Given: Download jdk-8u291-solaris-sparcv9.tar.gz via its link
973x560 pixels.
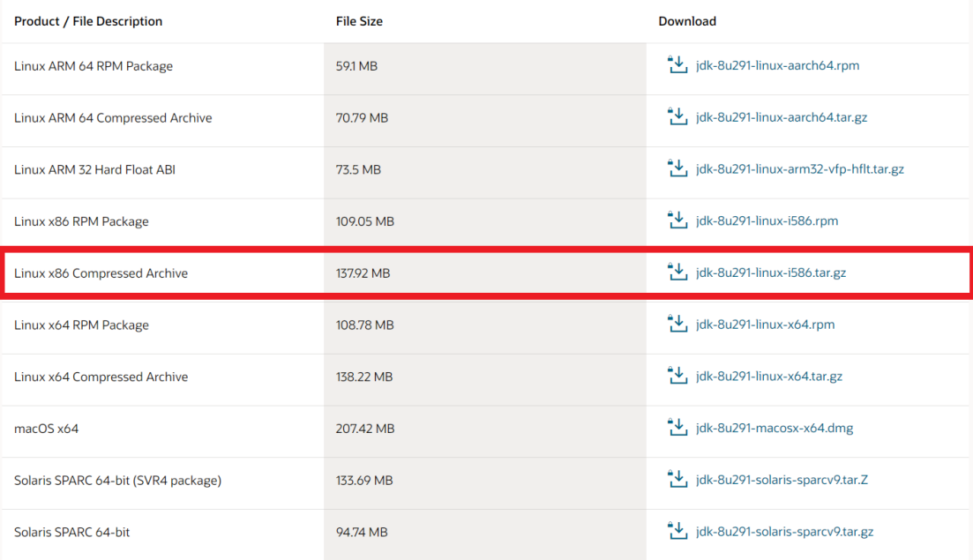Looking at the screenshot, I should [784, 532].
